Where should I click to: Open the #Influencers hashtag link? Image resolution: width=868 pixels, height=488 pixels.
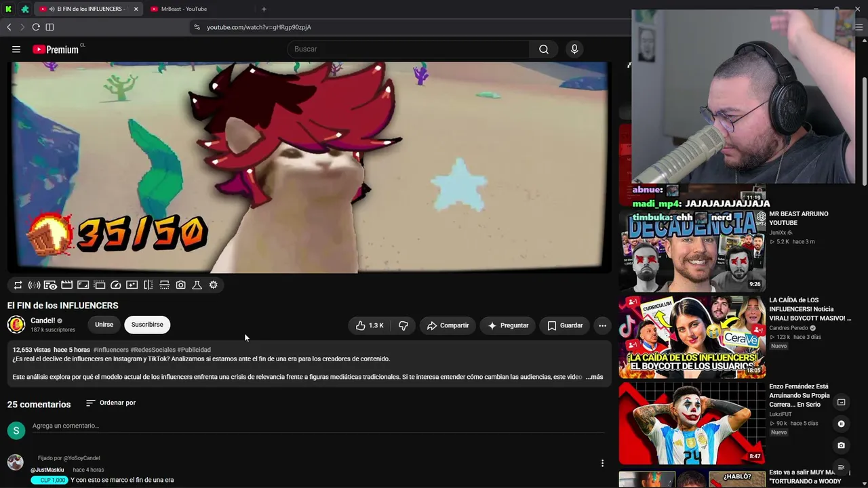(111, 350)
